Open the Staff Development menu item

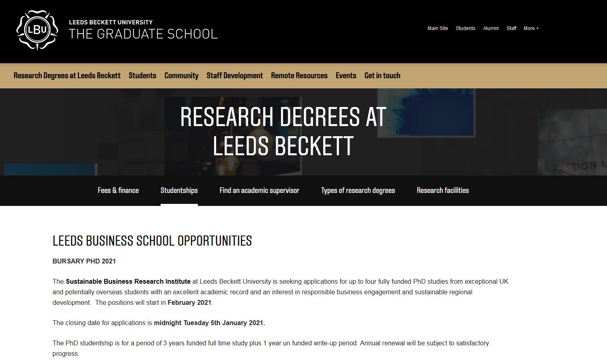234,76
